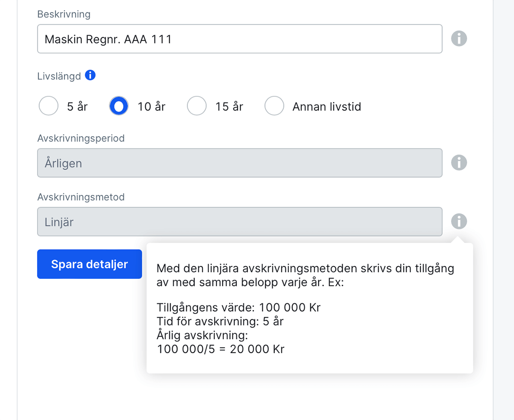Keep 10 år lifespan selected

click(118, 106)
